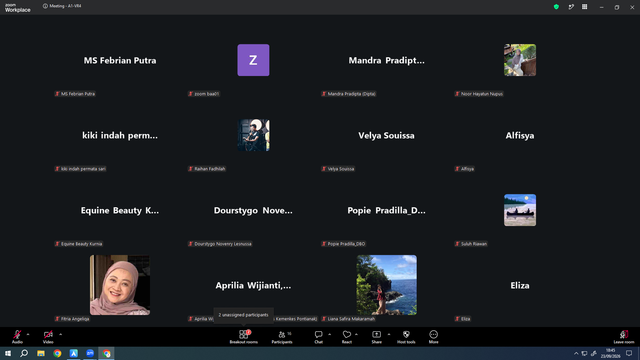The image size is (640, 360).
Task: Expand the Share options arrow
Action: pos(389,334)
